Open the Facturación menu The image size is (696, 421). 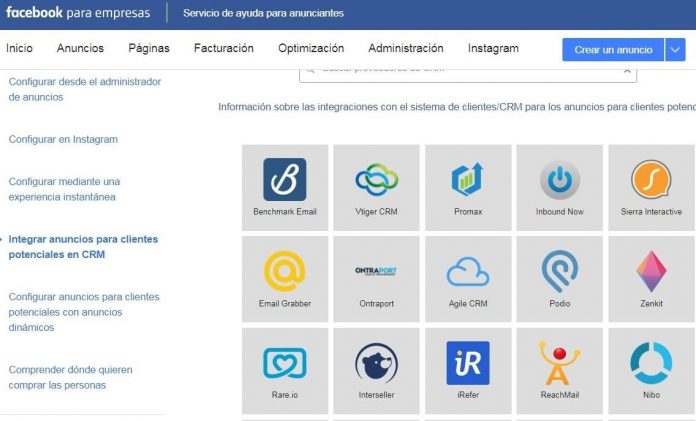click(224, 48)
